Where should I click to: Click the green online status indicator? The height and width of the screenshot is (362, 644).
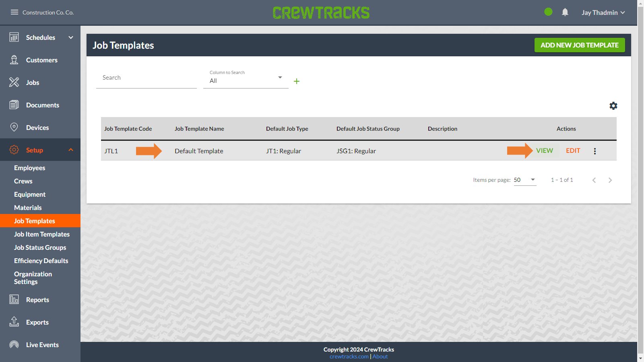(548, 12)
